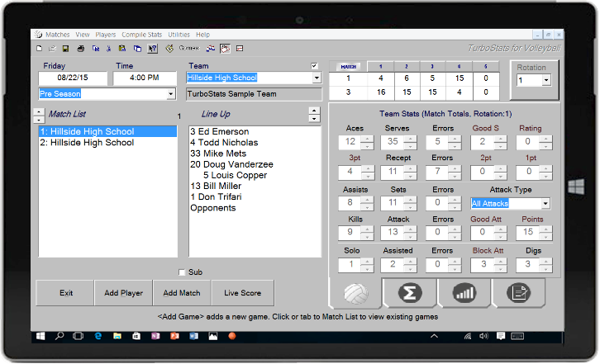Select player 5 Louis Copper in lineup
600x364 pixels.
[x=255, y=175]
